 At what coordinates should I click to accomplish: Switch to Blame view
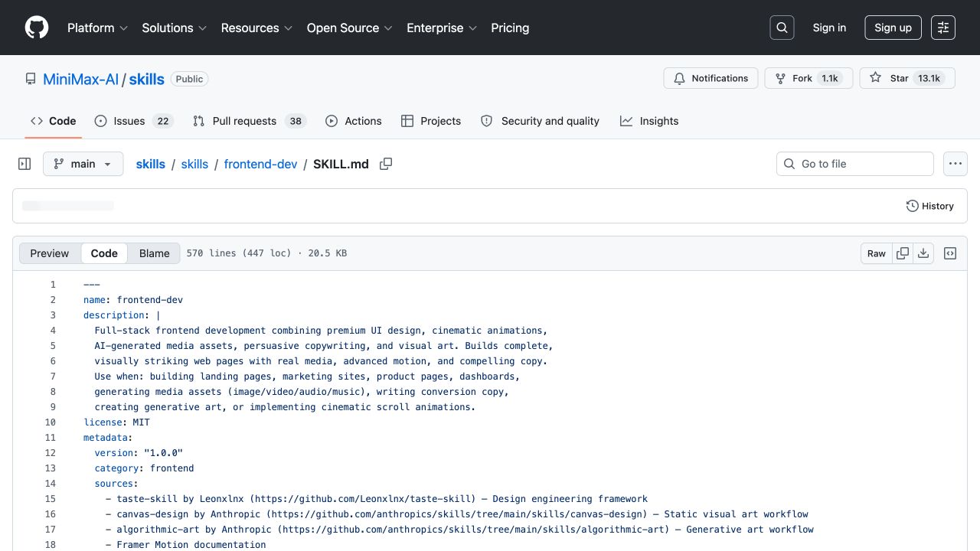(x=154, y=253)
